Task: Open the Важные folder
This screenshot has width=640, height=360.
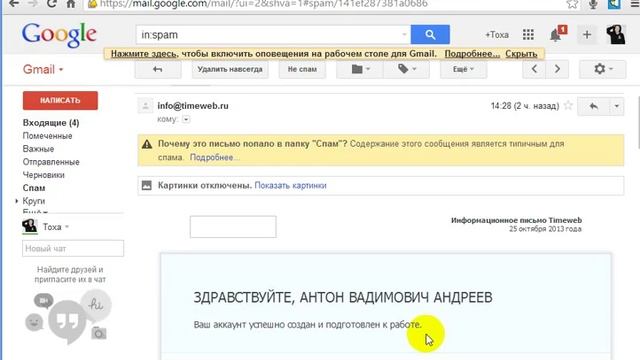Action: [38, 149]
